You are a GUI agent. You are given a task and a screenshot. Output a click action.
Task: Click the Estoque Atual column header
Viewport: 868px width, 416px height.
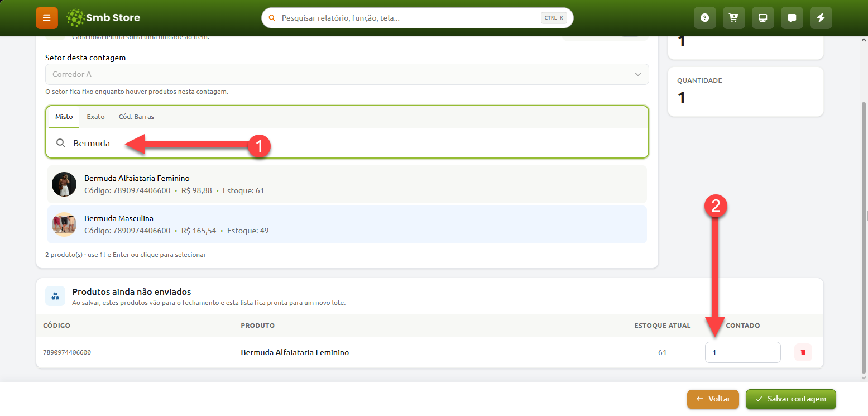[x=662, y=326]
